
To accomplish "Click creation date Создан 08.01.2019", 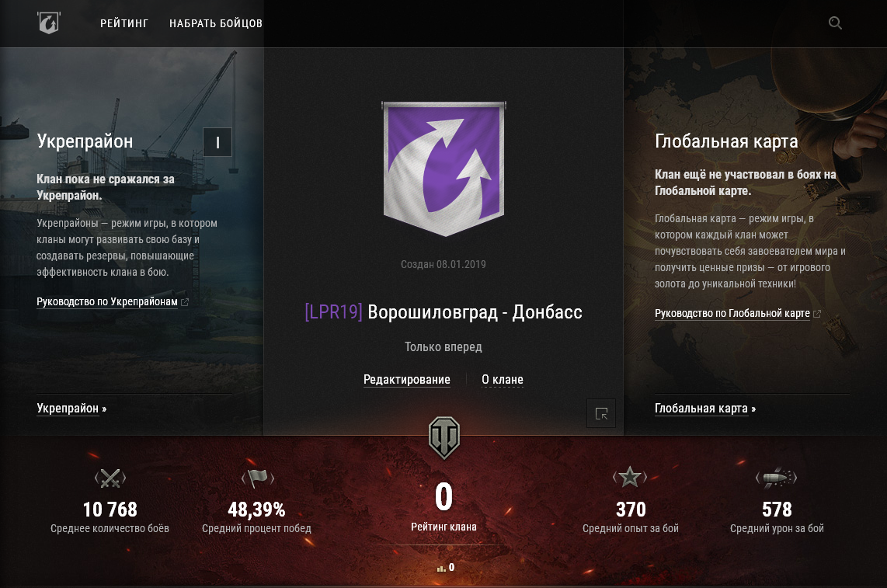I will (x=443, y=264).
